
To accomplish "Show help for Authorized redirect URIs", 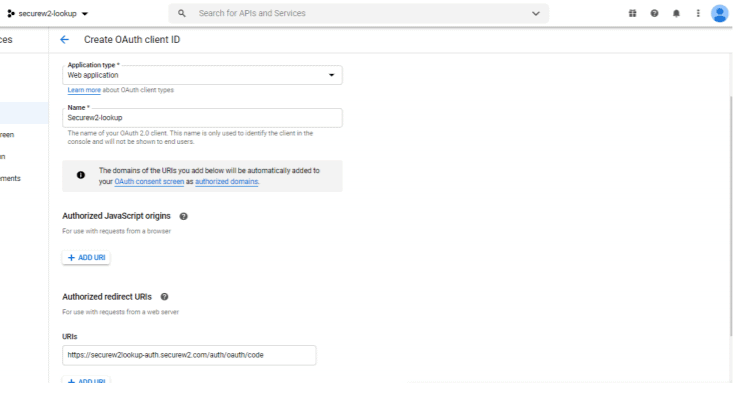I will click(x=165, y=297).
